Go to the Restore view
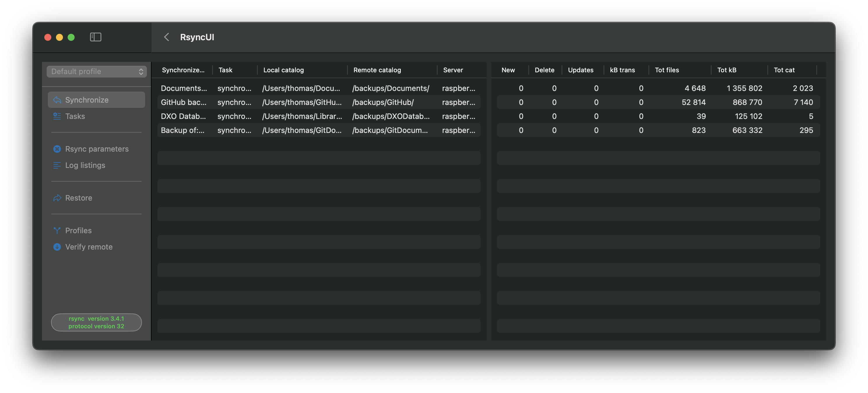868x393 pixels. [96, 198]
